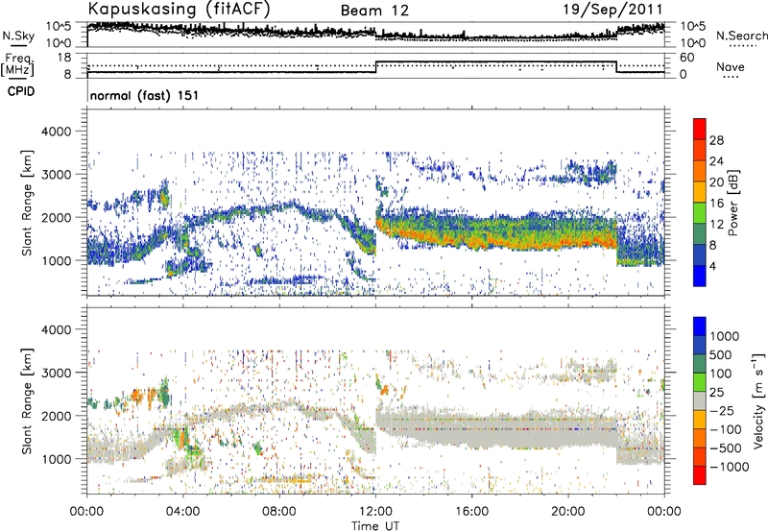Click the gray band of the velocity colorbar

(x=700, y=401)
